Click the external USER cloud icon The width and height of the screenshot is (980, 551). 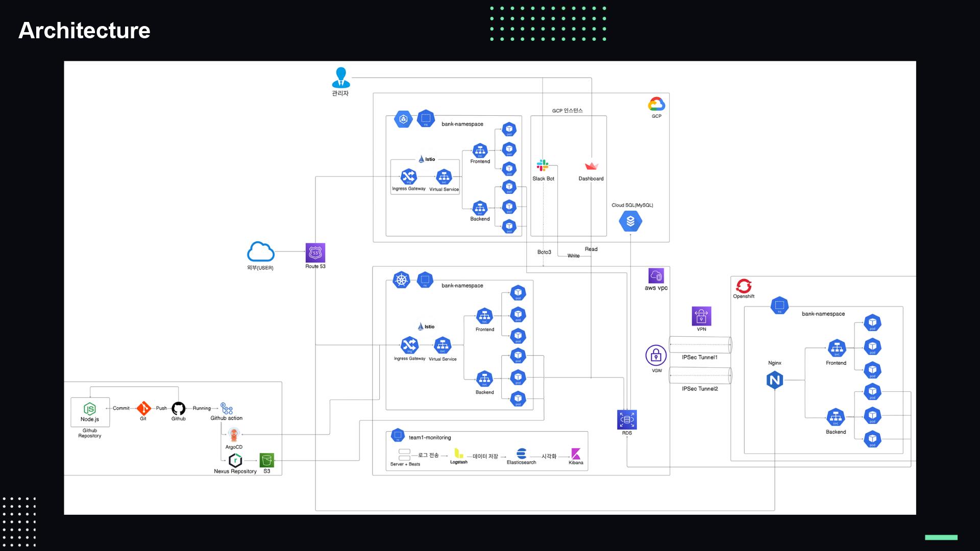[x=260, y=252]
